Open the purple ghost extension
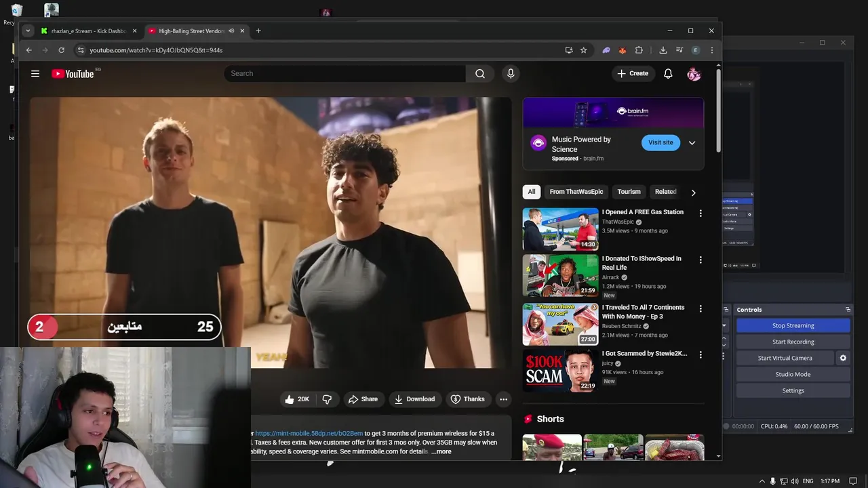868x488 pixels. tap(606, 50)
